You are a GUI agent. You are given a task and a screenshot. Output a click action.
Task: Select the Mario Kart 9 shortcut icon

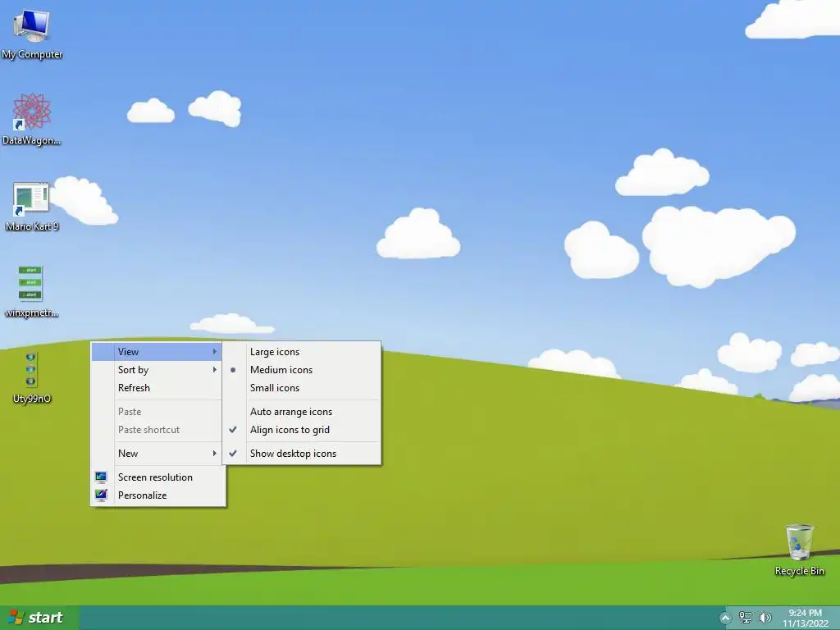(32, 206)
